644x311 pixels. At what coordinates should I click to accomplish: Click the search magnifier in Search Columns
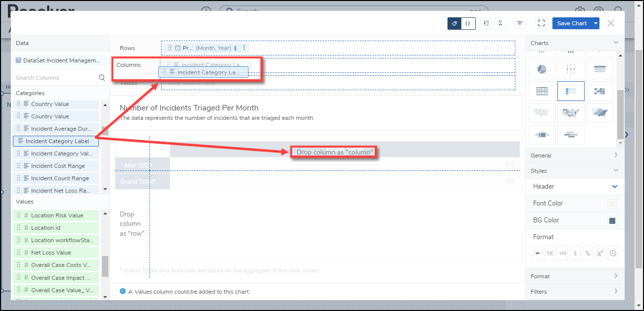102,78
